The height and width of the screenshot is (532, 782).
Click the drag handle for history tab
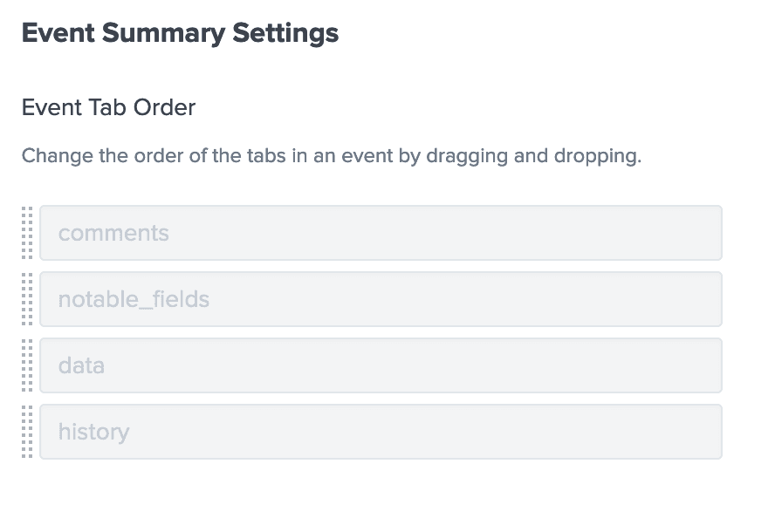tap(27, 432)
